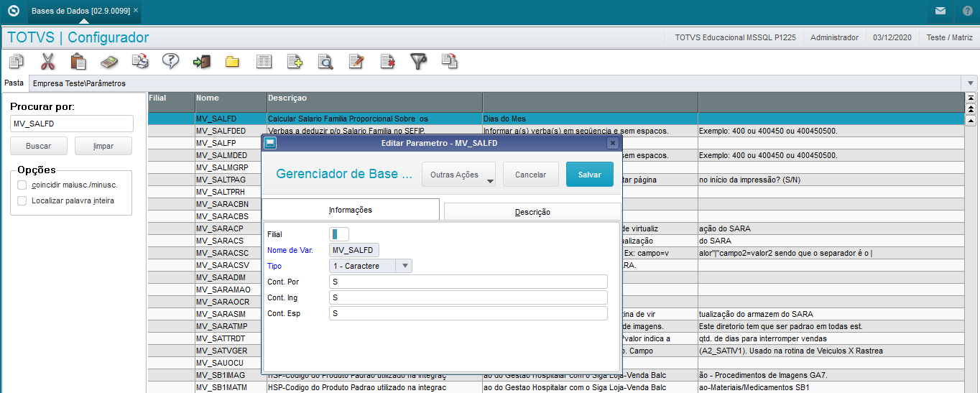
Task: Select the MV_SB1IMAG row
Action: (x=555, y=375)
